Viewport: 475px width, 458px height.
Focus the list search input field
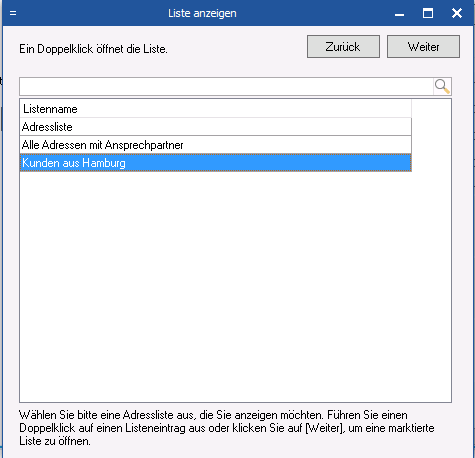(x=227, y=87)
